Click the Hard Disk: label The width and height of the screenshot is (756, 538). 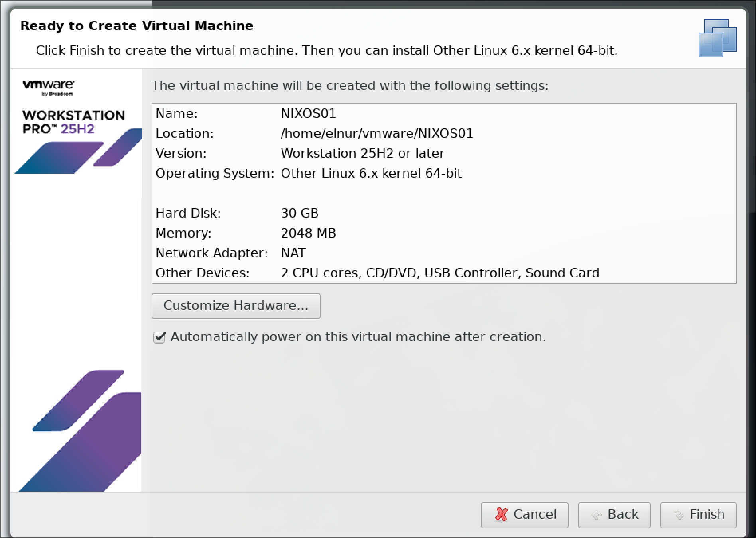coord(188,213)
